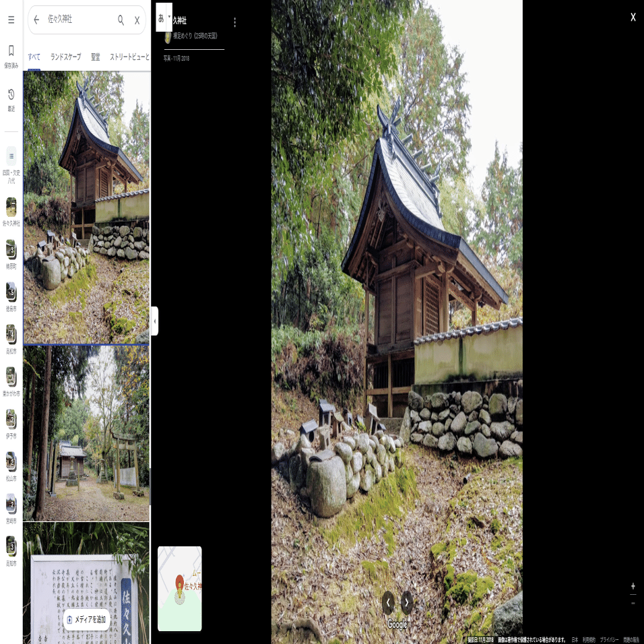Click the メディアを追加 button
The width and height of the screenshot is (644, 644).
(87, 619)
